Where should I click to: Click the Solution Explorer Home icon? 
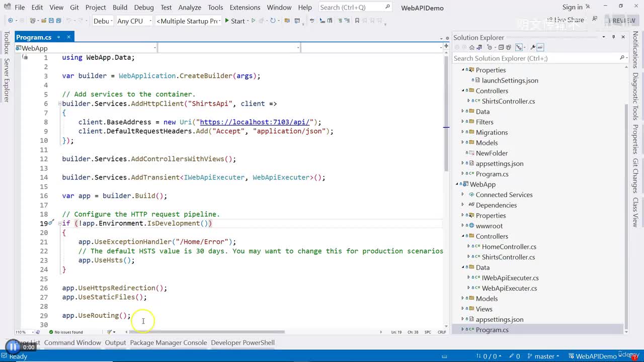pyautogui.click(x=472, y=47)
